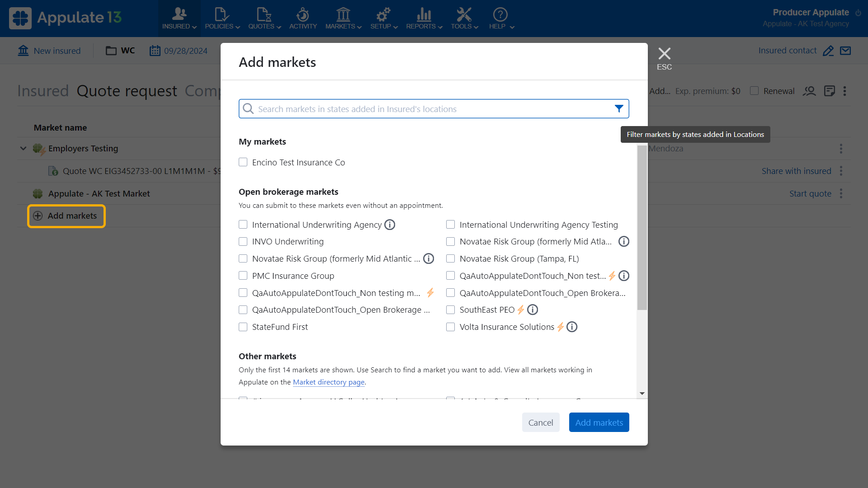Open Employers Testing three-dot menu
Image resolution: width=868 pixels, height=488 pixels.
point(841,148)
